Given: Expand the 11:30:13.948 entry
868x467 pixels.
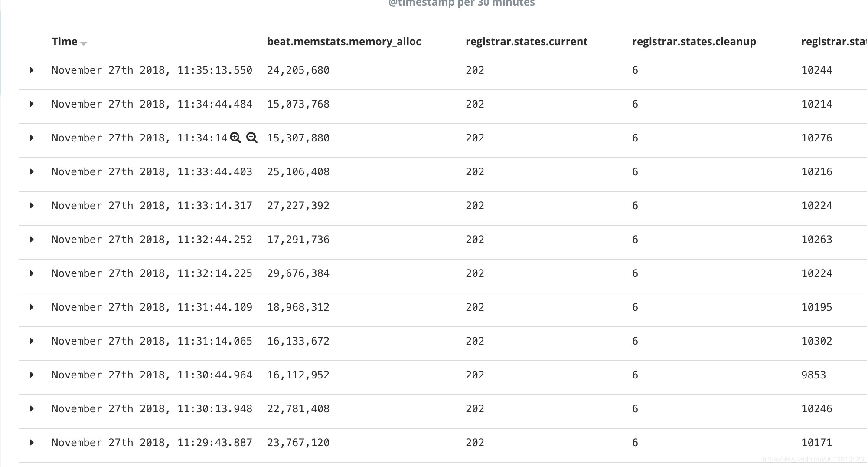Looking at the screenshot, I should coord(32,409).
